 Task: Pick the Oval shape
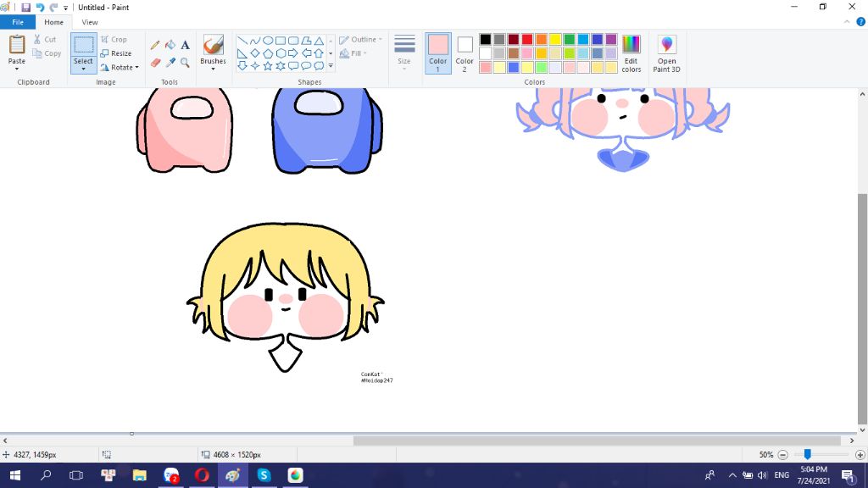(x=268, y=41)
